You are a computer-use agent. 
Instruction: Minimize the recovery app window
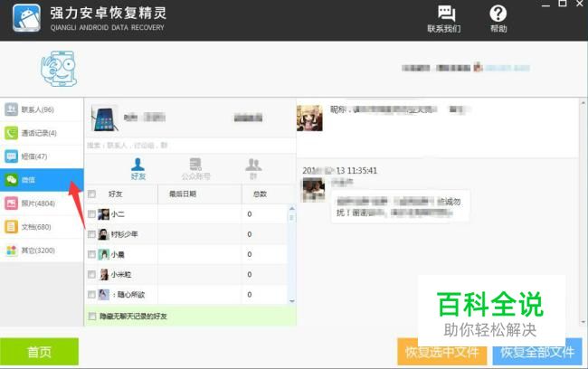coord(545,5)
